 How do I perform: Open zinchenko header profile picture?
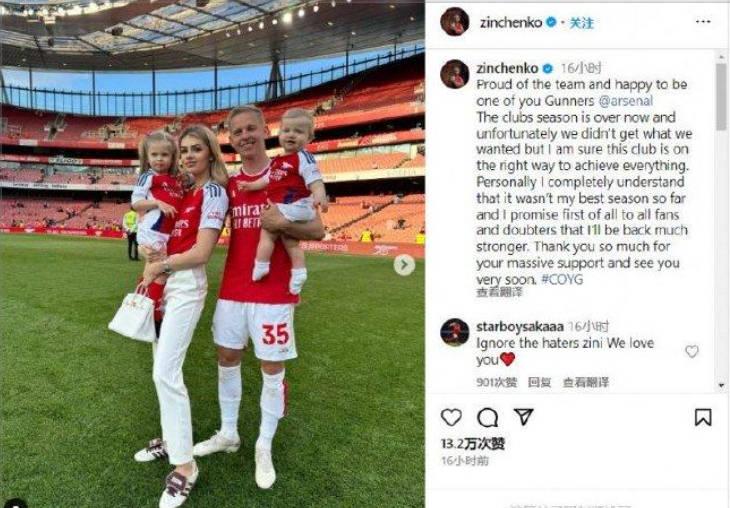[x=454, y=22]
